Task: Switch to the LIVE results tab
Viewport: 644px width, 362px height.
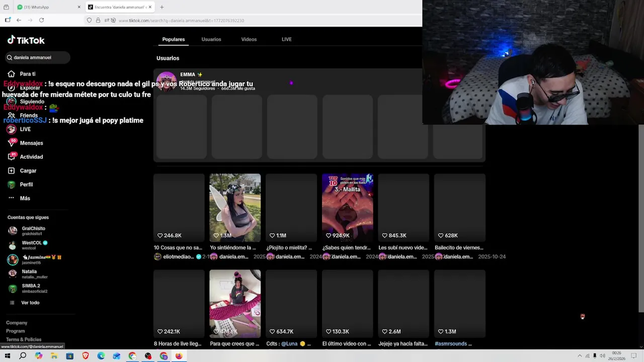Action: click(287, 39)
